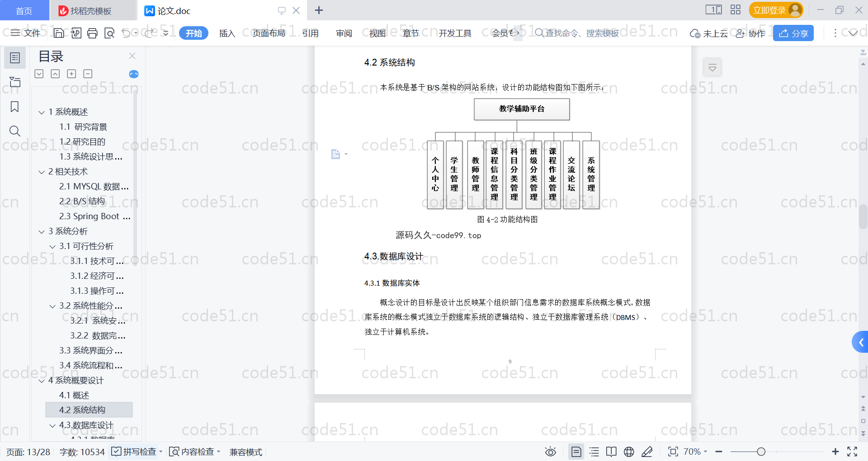Collapse all outline levels minus icon
This screenshot has height=461, width=868.
coord(88,74)
